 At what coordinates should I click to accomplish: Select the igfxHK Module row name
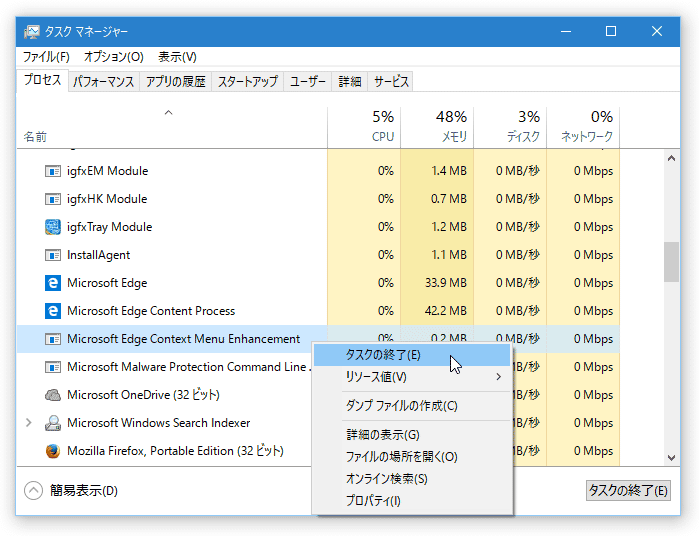coord(107,199)
